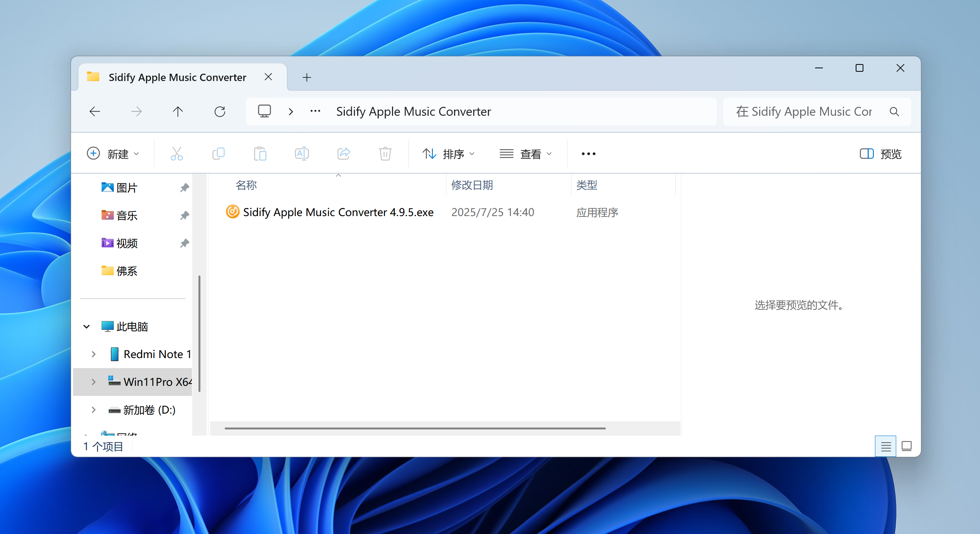The height and width of the screenshot is (534, 980).
Task: Click the horizontal scrollbar in file list
Action: [415, 428]
